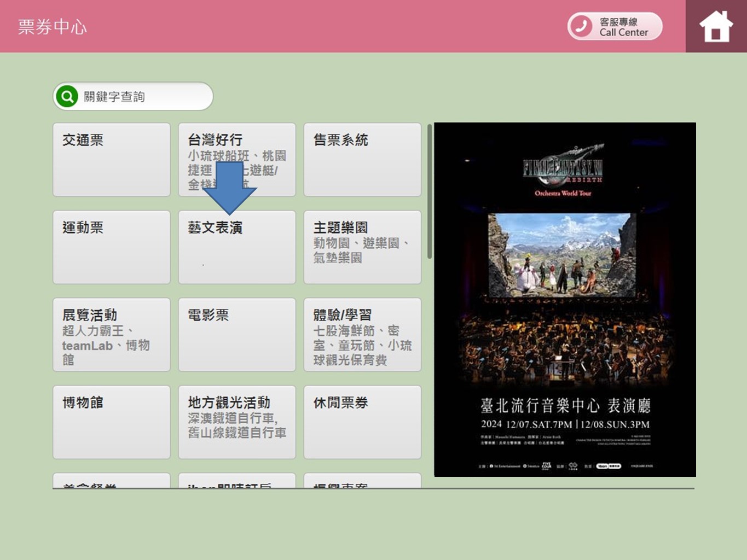Viewport: 747px width, 560px height.
Task: Choose the 休閒票券 category
Action: [362, 422]
